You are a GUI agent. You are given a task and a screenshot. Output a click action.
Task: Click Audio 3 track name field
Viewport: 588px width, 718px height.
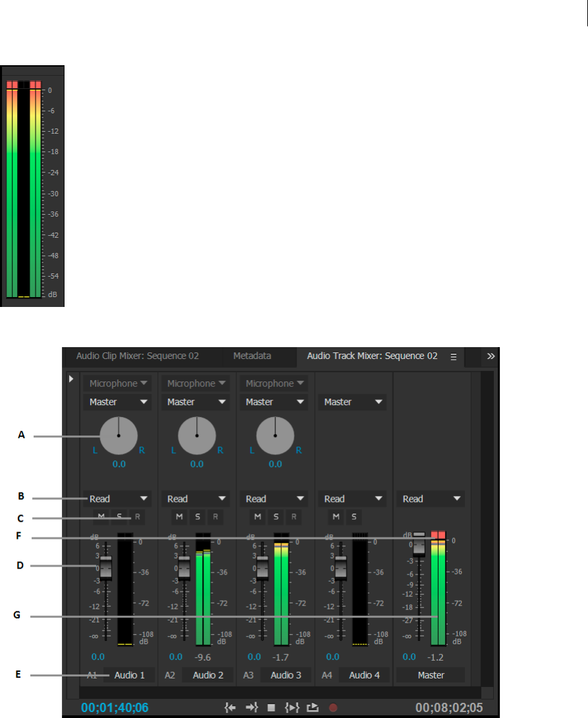(x=286, y=675)
